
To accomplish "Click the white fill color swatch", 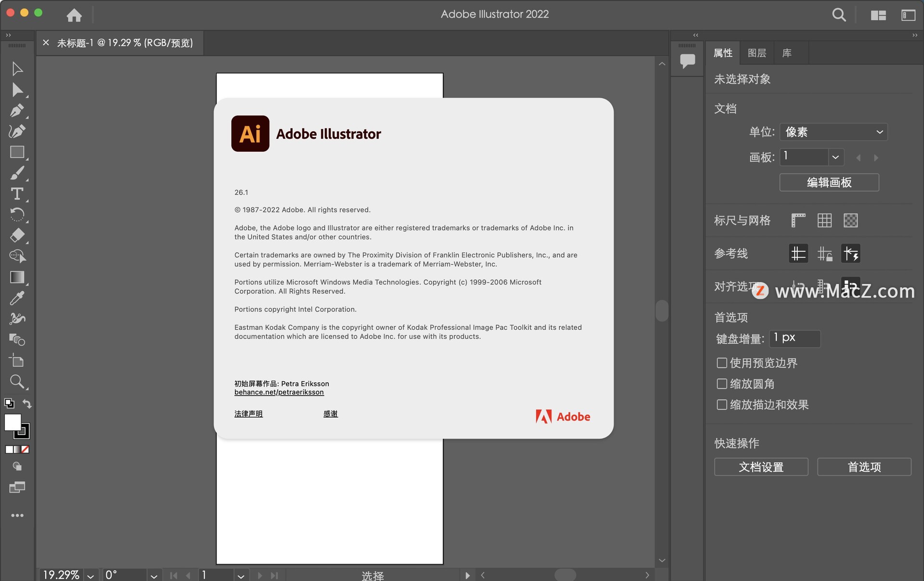I will coord(12,422).
